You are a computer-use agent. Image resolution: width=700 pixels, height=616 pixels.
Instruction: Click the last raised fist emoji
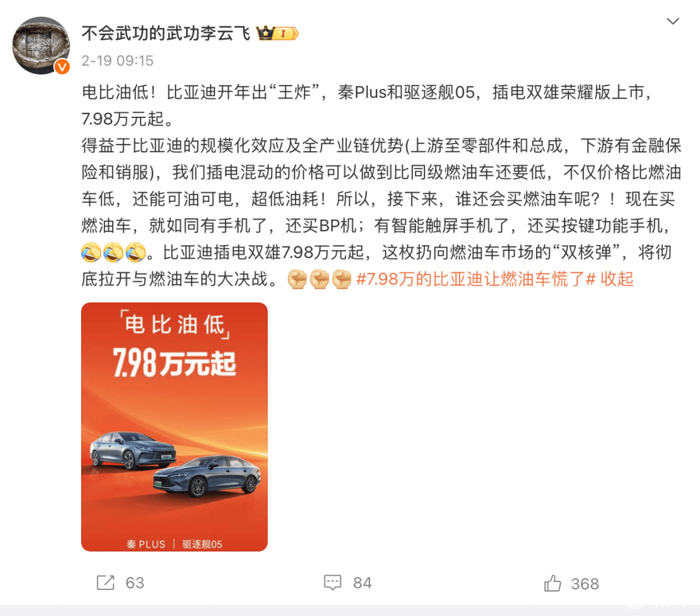[x=342, y=279]
